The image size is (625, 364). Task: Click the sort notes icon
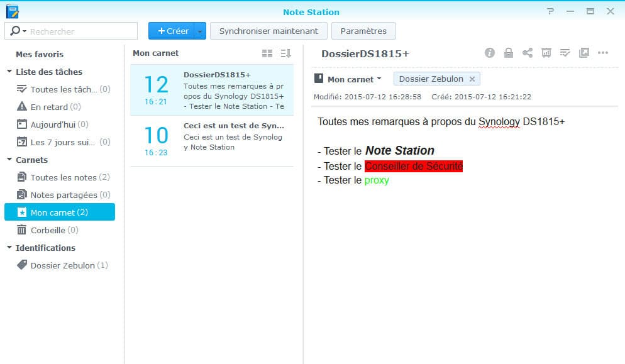[286, 53]
